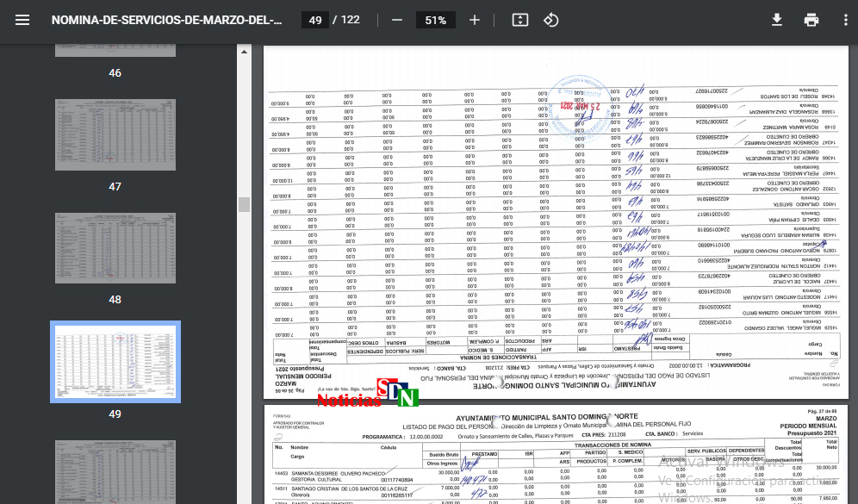Edit the page number field showing 49
This screenshot has height=504, width=858.
click(x=314, y=20)
